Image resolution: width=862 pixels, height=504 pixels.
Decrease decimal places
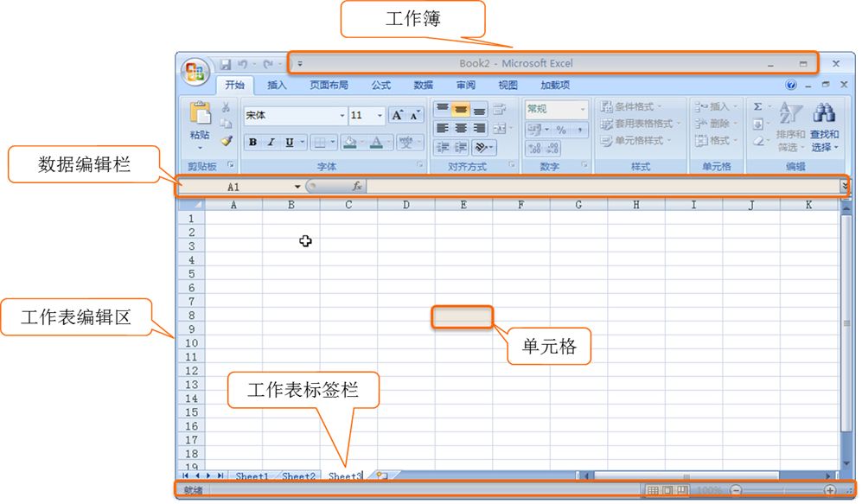552,148
